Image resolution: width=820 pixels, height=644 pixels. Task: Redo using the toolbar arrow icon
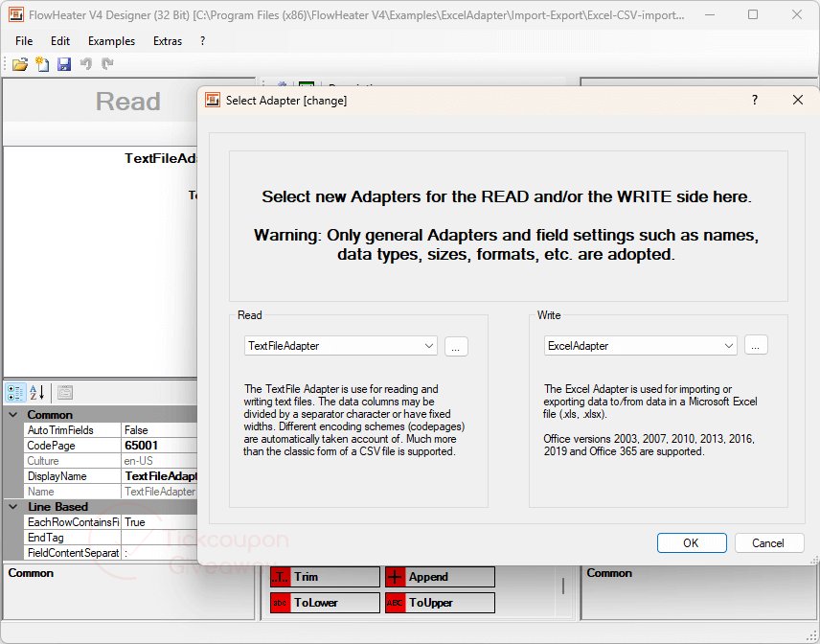(x=107, y=64)
